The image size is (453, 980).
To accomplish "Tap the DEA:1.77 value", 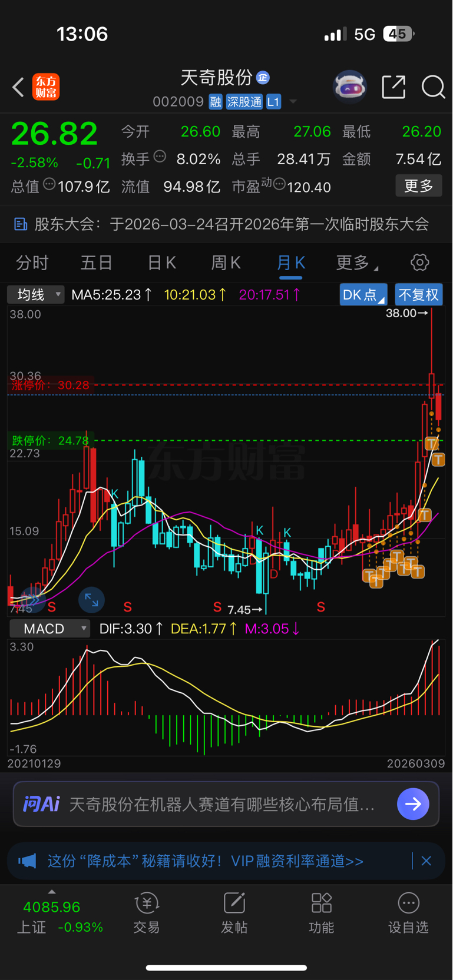I will (x=204, y=629).
